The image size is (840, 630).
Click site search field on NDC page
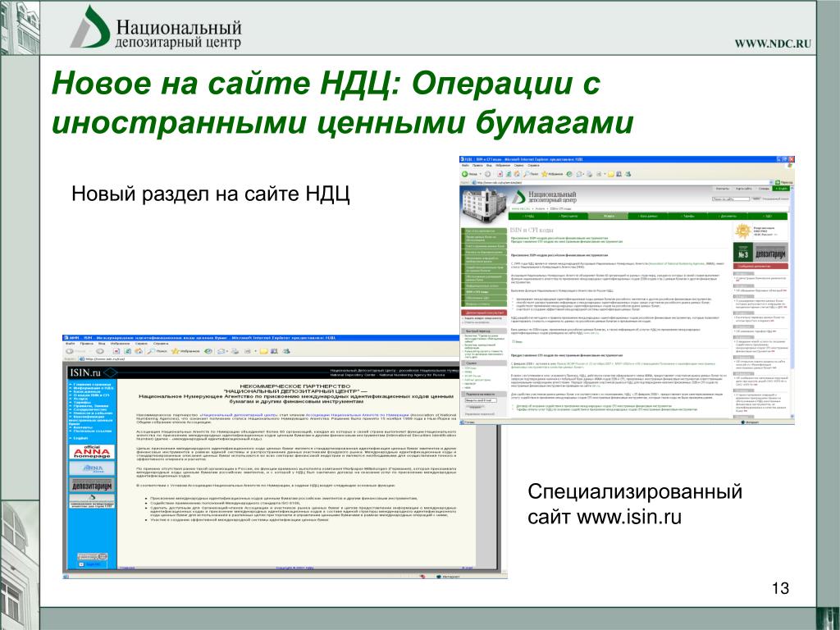coord(731,199)
